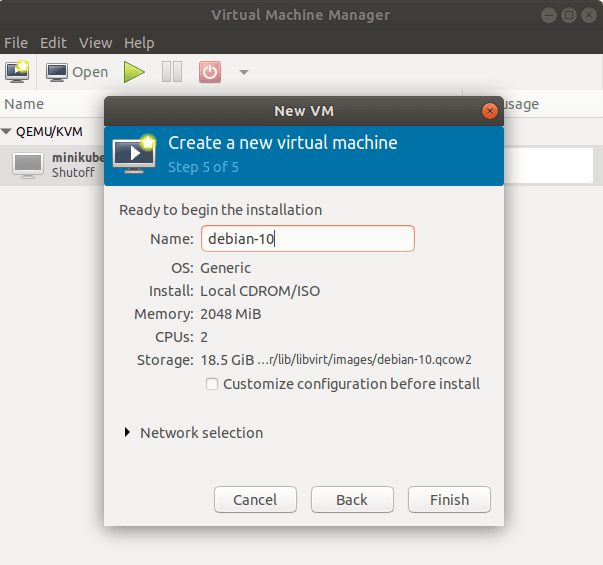The width and height of the screenshot is (603, 565).
Task: Expand the Network selection section
Action: tap(127, 433)
